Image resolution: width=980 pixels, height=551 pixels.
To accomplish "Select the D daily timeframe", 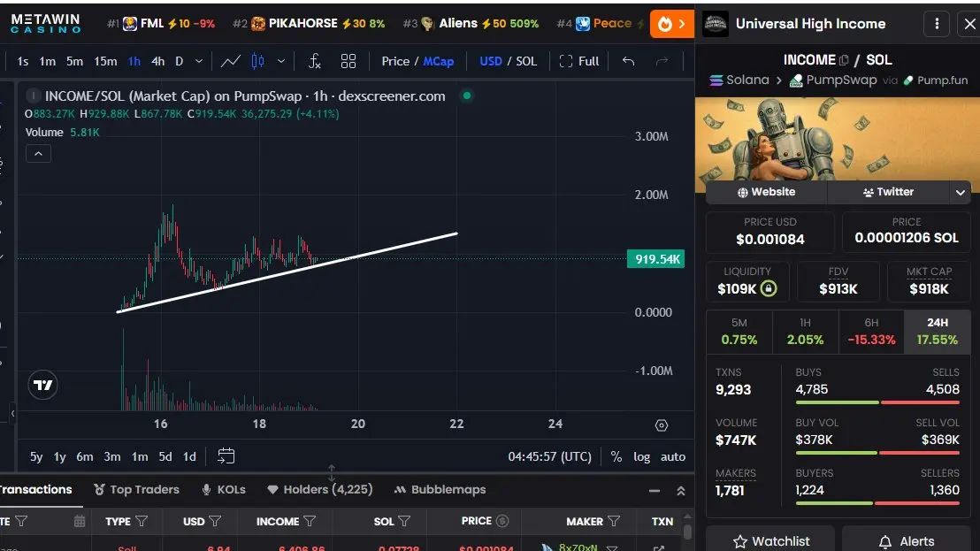I will pos(180,61).
